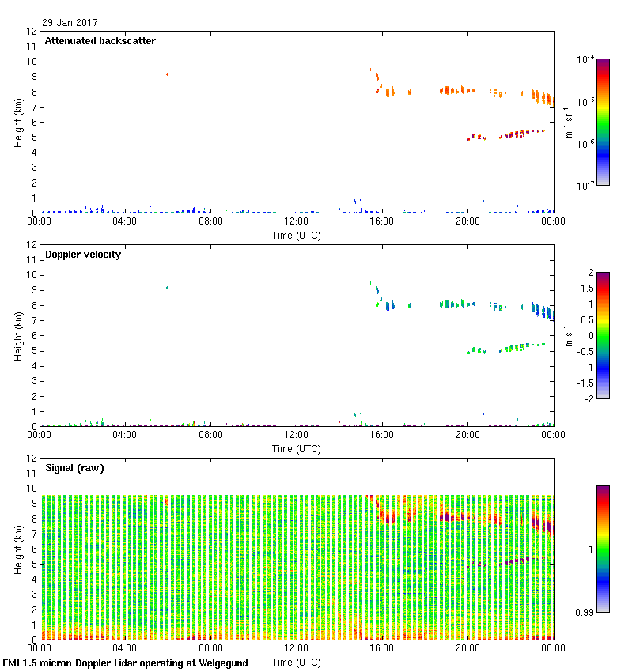Select the 29 Jan 2017 date label

70,23
